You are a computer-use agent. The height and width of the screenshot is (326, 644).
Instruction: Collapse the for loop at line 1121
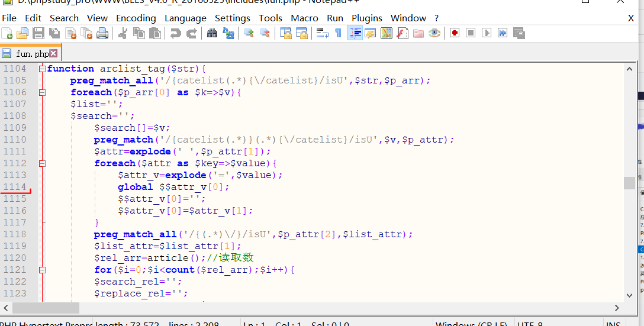42,270
